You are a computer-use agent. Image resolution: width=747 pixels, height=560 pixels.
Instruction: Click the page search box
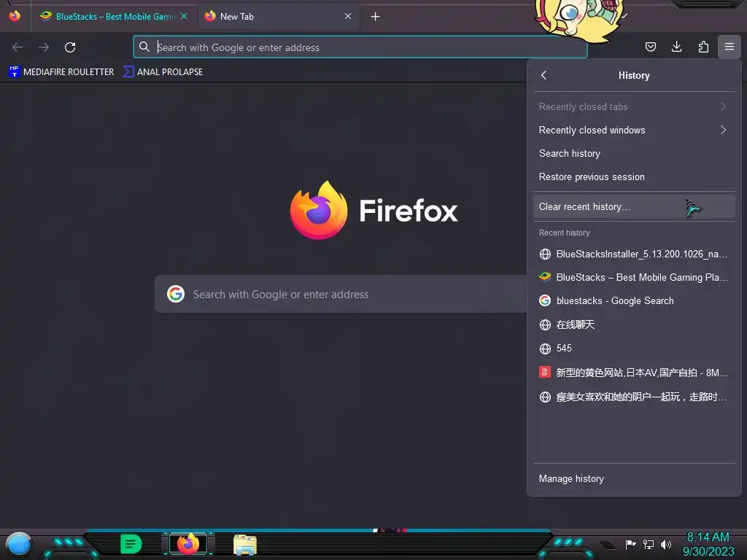[x=341, y=294]
